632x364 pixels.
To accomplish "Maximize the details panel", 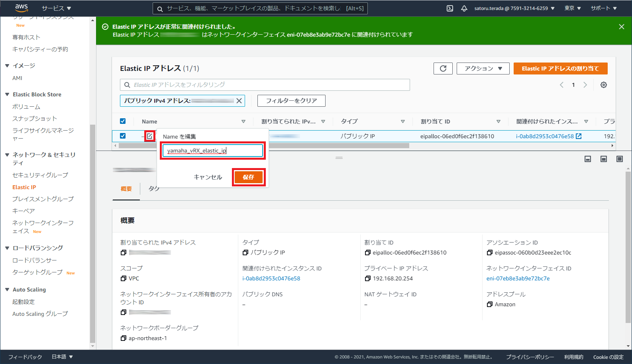I will pyautogui.click(x=620, y=159).
